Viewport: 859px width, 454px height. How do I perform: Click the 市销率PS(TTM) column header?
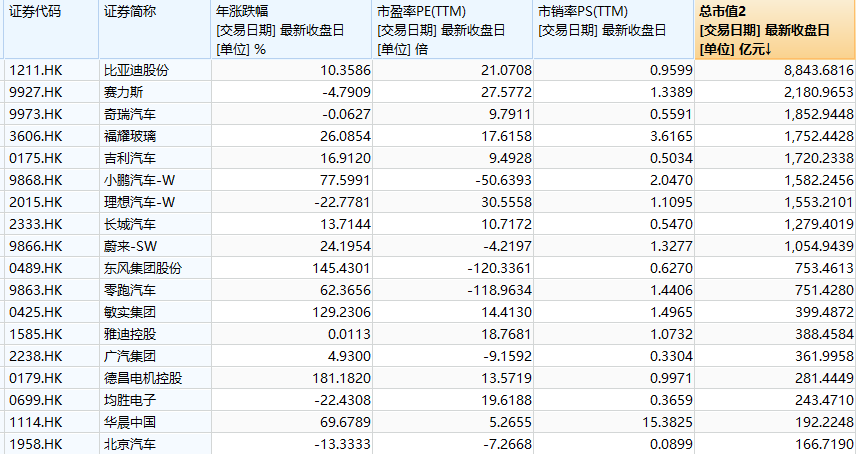pos(614,30)
